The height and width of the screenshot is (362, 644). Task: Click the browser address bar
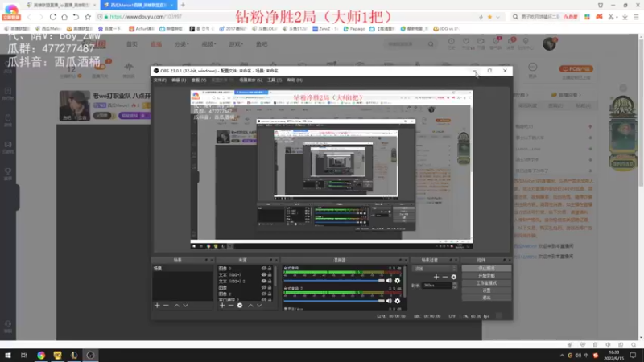287,17
